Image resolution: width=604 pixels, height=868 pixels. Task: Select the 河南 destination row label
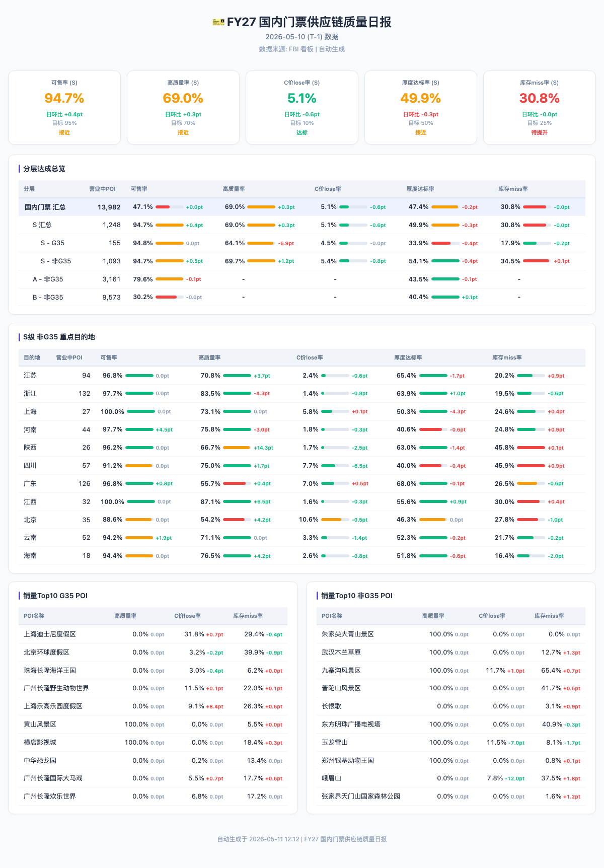click(30, 429)
